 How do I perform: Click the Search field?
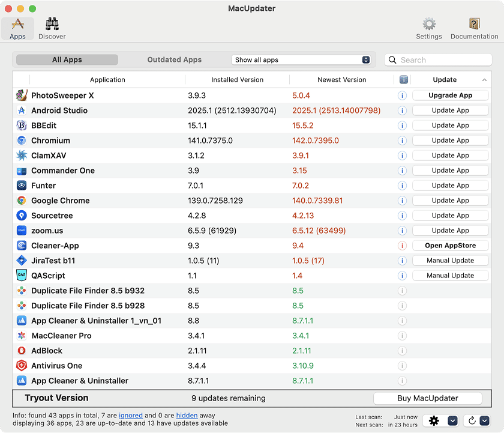point(444,60)
